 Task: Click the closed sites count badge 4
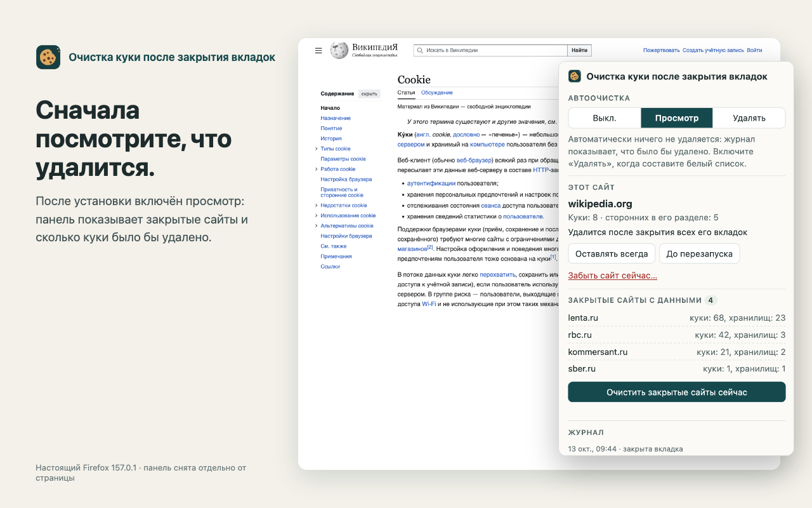pos(711,300)
